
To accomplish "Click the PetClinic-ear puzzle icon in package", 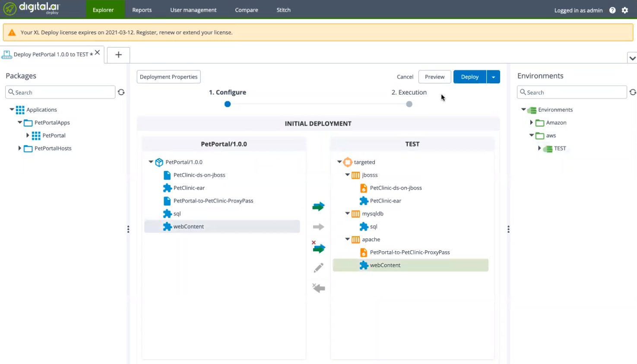I will [x=167, y=188].
